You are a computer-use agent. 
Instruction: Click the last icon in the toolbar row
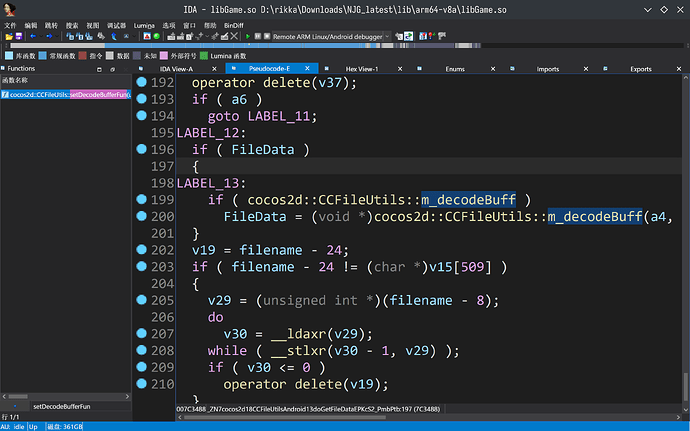click(x=442, y=36)
